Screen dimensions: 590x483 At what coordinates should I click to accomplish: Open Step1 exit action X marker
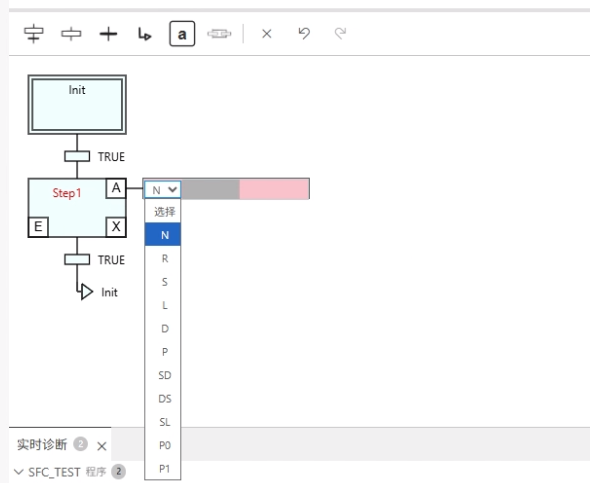click(x=116, y=227)
